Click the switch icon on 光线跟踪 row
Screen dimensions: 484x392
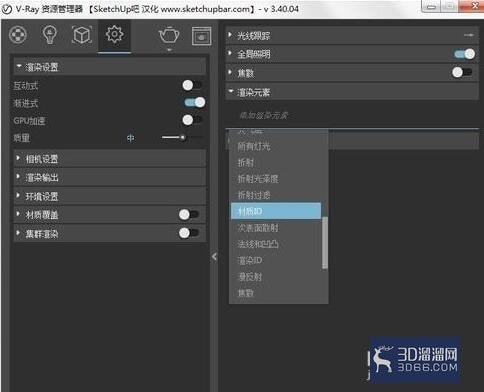[469, 35]
